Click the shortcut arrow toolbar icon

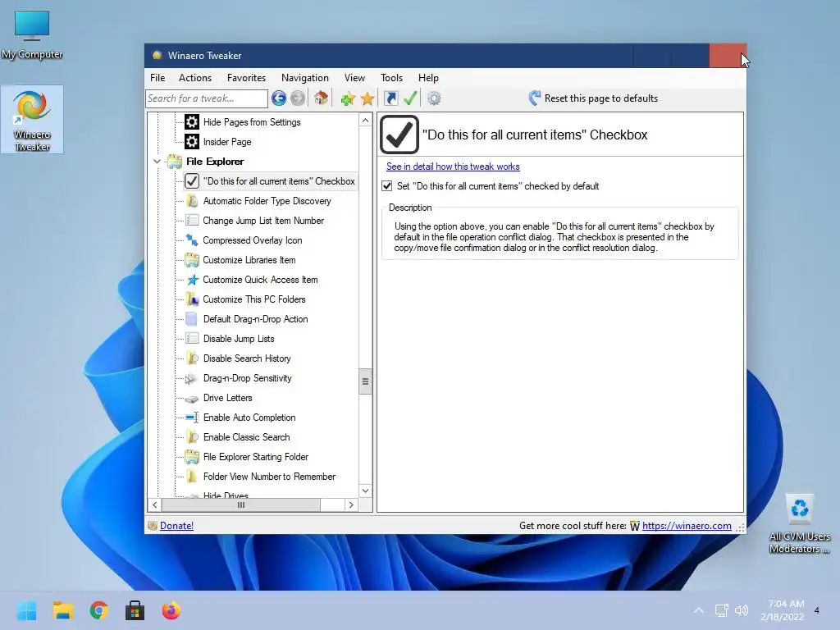click(391, 98)
